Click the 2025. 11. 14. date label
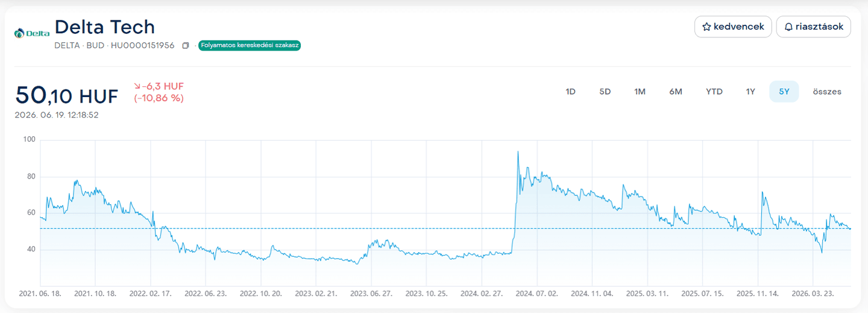868x313 pixels. coord(758,294)
